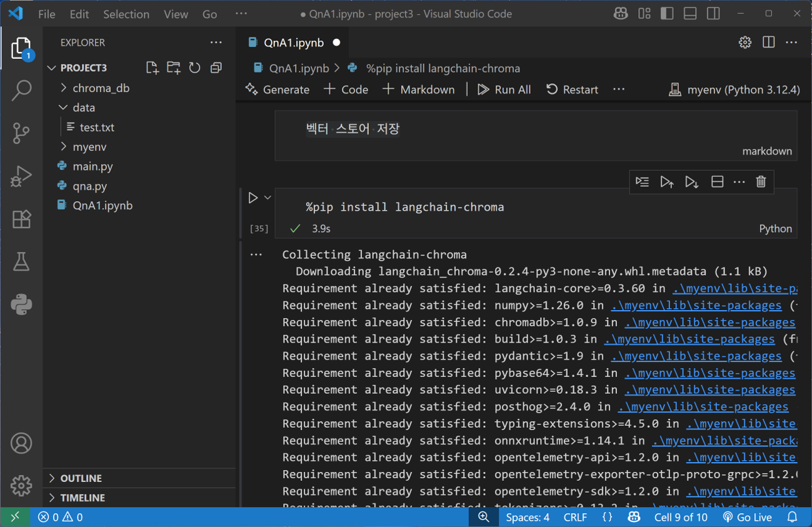Toggle the secondary side bar
812x527 pixels.
click(713, 14)
